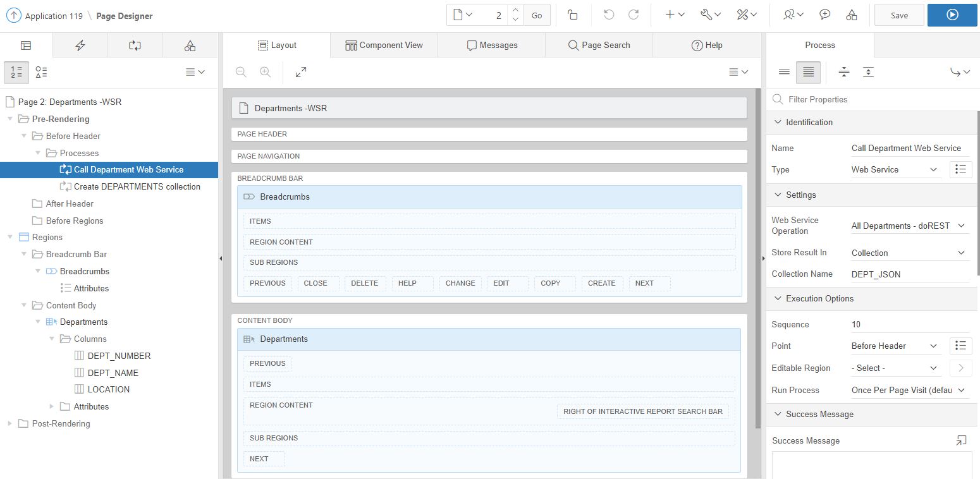Select the Departments region in layout
980x479 pixels.
[489, 339]
